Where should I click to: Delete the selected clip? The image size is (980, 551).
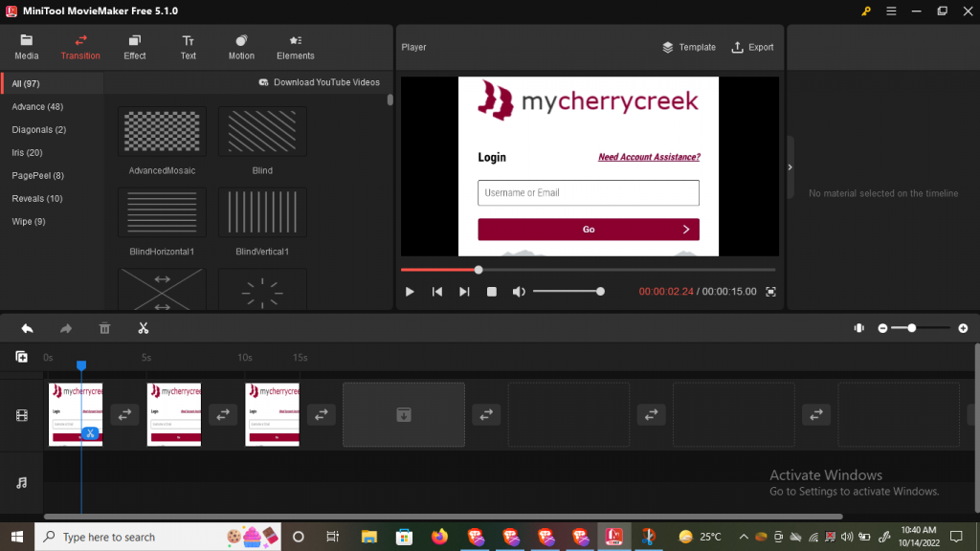tap(104, 329)
